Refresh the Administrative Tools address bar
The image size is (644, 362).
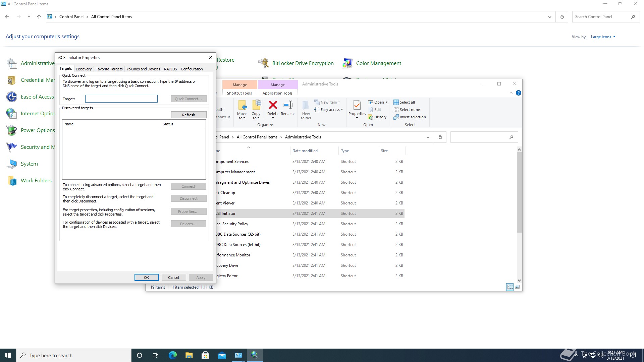440,137
